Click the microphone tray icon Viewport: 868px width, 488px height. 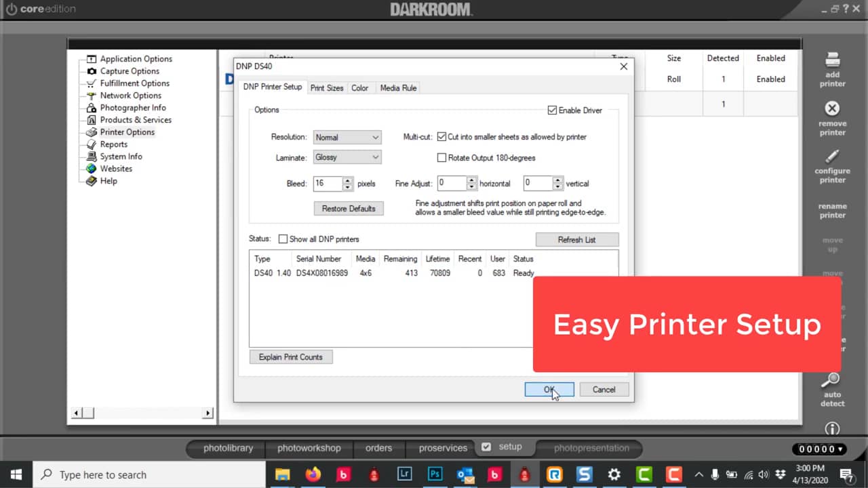click(x=715, y=474)
